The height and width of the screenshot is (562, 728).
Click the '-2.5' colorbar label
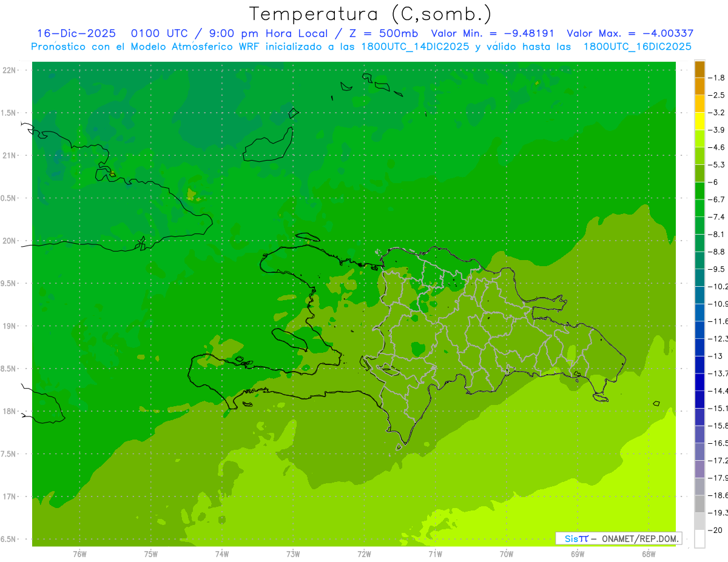718,95
